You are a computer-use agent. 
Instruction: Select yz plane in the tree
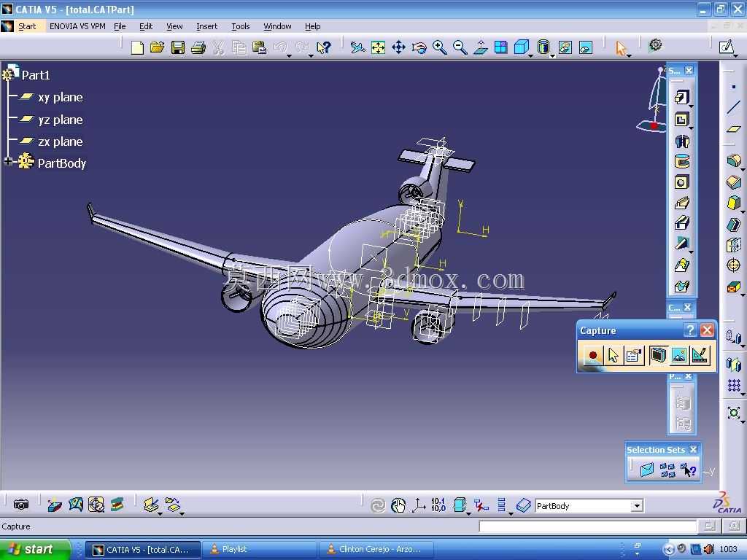[x=60, y=120]
